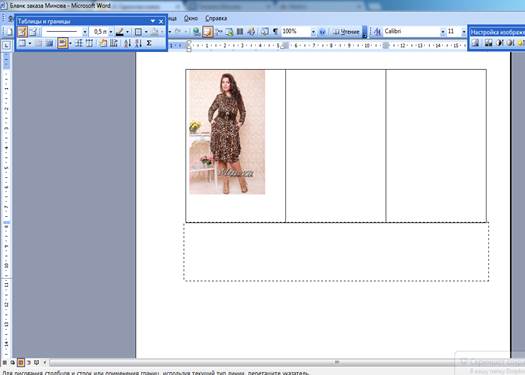Viewport: 525px width, 375px height.
Task: Switch to Normal view in status bar
Action: pyautogui.click(x=5, y=362)
